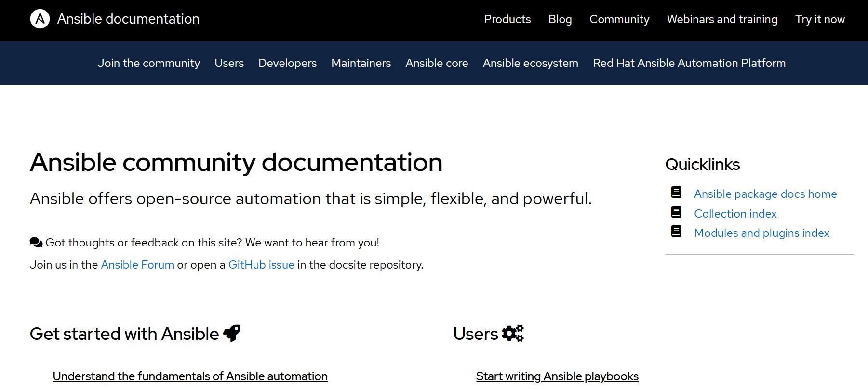
Task: Open the Ansible documentation home title
Action: coord(128,19)
